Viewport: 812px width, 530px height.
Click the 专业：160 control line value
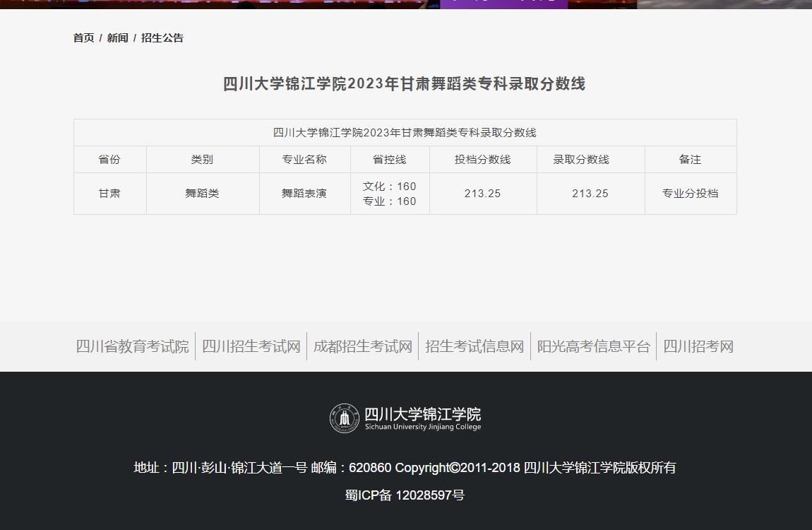tap(390, 201)
